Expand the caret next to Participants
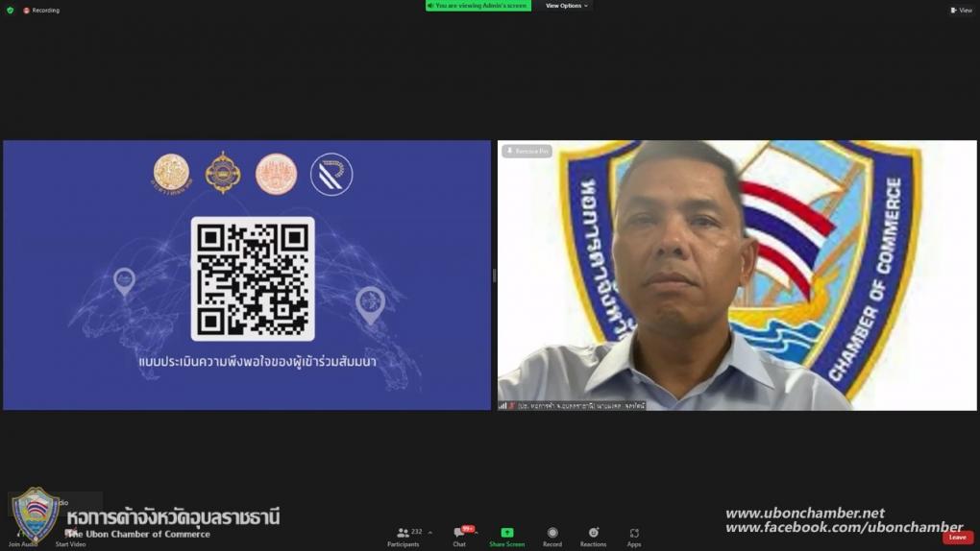 pos(430,533)
